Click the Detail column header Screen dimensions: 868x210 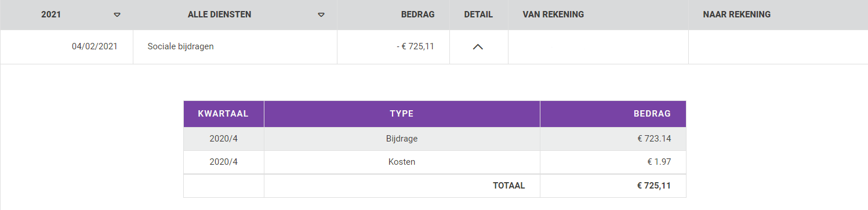[x=478, y=15]
